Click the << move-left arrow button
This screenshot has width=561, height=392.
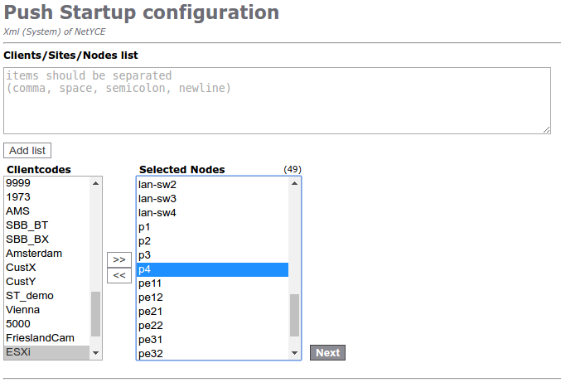(119, 275)
